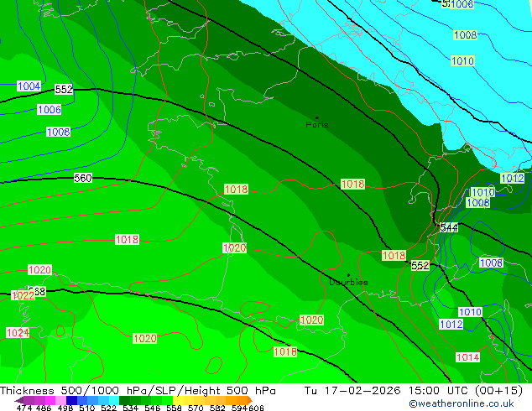Select the dot marker above Dourbies

[348, 275]
